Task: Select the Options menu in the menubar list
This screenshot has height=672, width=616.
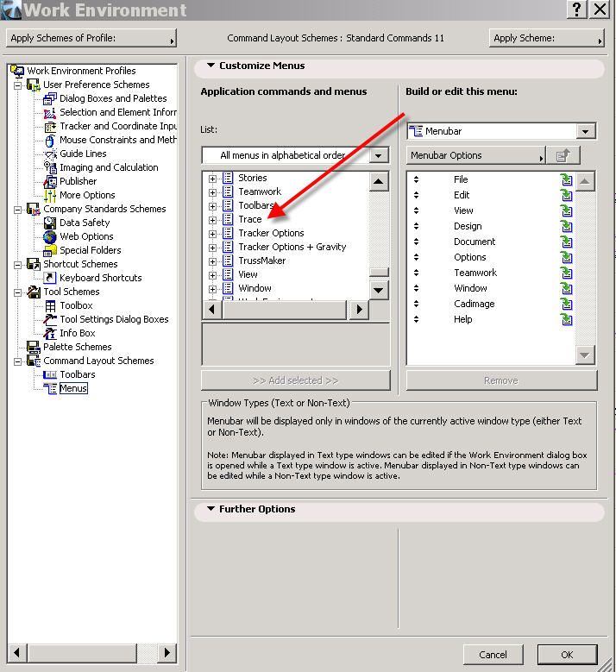Action: [x=470, y=257]
